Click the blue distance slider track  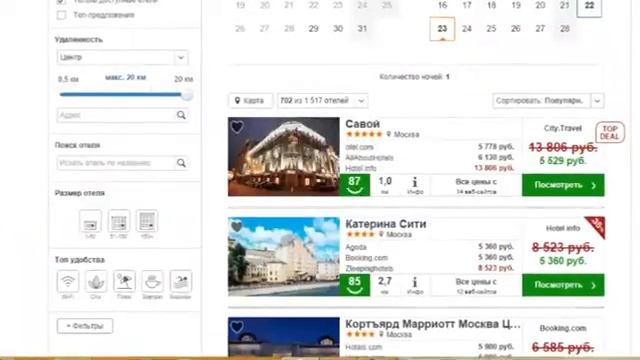(120, 94)
